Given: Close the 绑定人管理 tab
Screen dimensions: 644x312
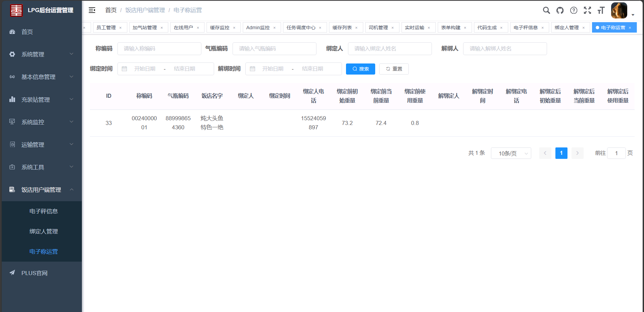Looking at the screenshot, I should pos(584,28).
